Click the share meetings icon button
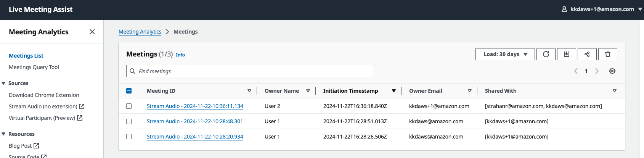This screenshot has height=158, width=644. click(x=587, y=54)
